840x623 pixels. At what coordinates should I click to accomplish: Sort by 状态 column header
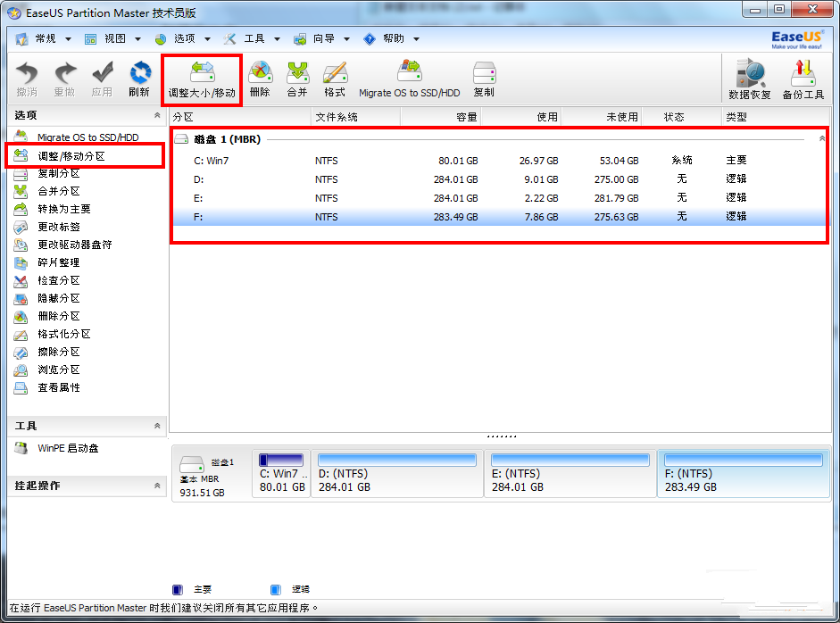[x=681, y=117]
